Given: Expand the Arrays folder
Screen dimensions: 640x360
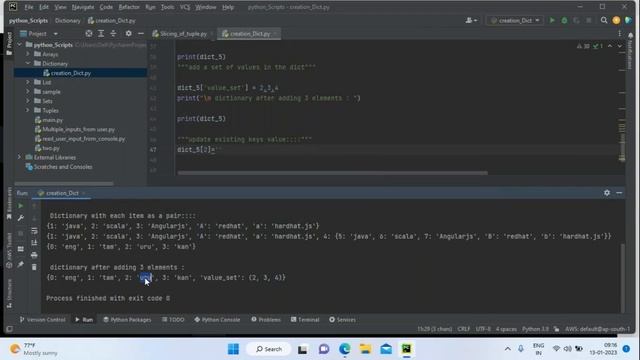Looking at the screenshot, I should [28, 54].
